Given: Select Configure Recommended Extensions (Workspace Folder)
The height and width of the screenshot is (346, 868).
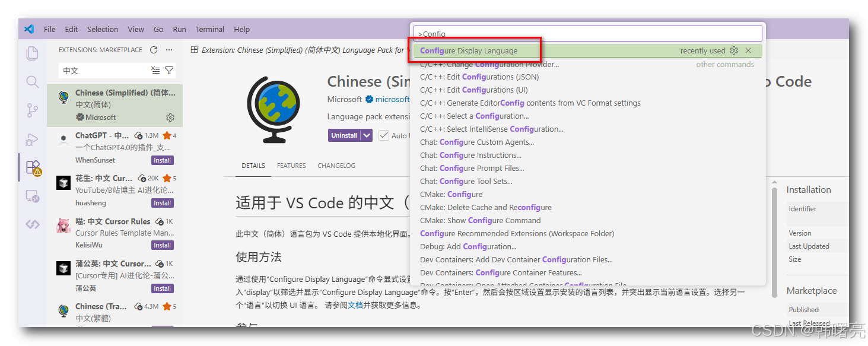Looking at the screenshot, I should pos(588,234).
